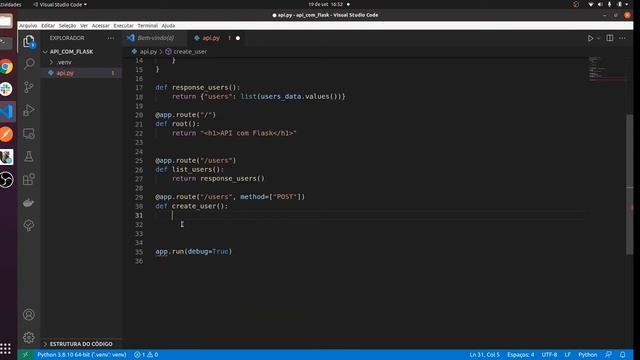Open Remote Explorer view

click(29, 133)
